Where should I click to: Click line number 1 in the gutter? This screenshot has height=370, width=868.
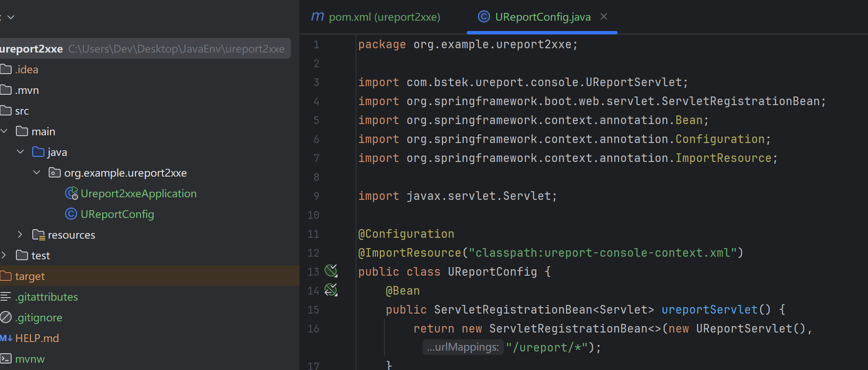tap(316, 44)
